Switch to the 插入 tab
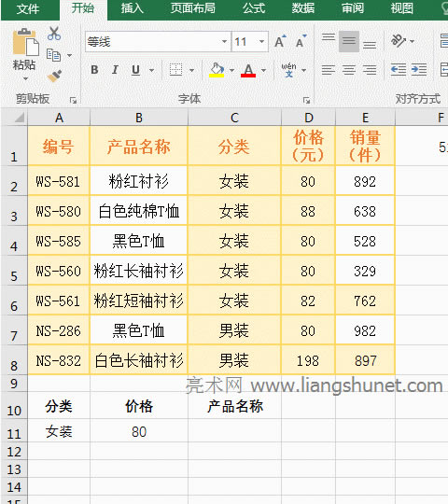Viewport: 448px width, 504px height. tap(133, 8)
